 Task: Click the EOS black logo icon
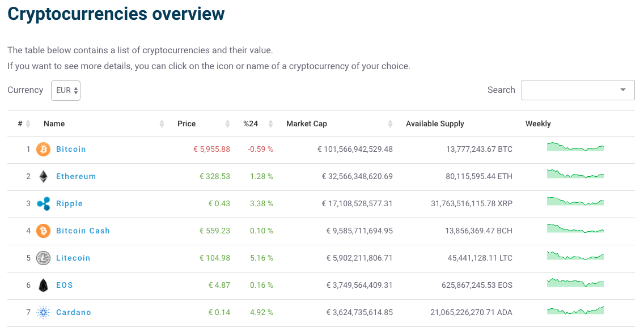43,285
